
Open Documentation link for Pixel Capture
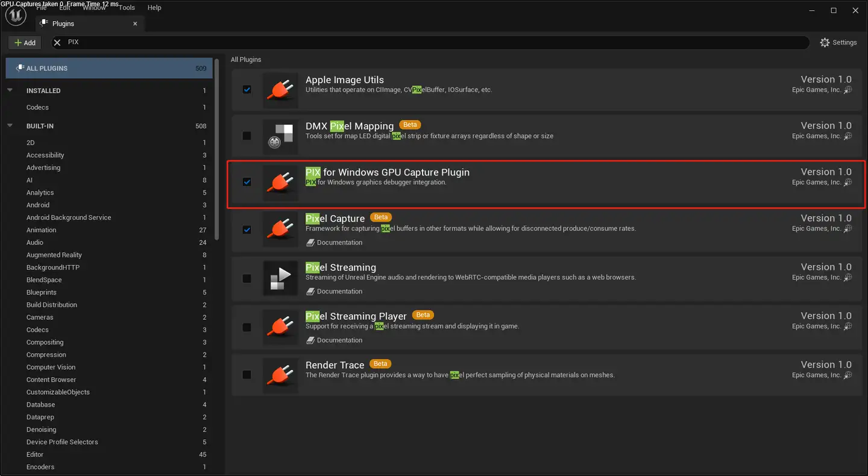[x=340, y=243]
